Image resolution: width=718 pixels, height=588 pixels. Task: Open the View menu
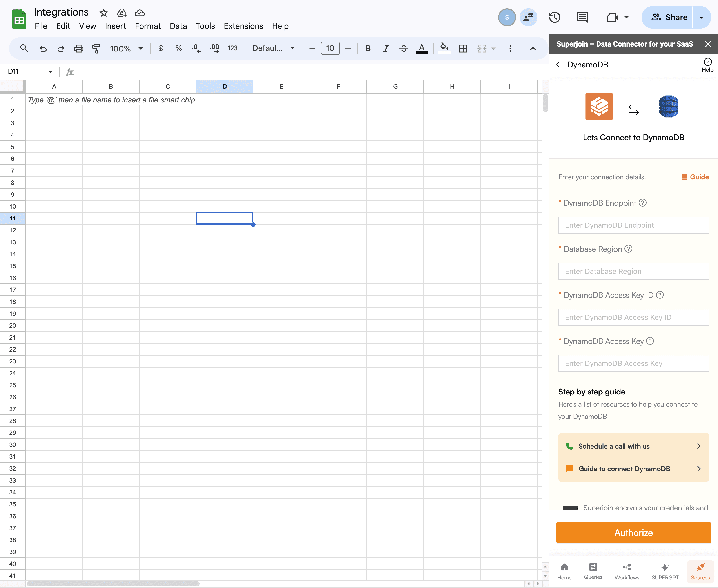coord(87,26)
